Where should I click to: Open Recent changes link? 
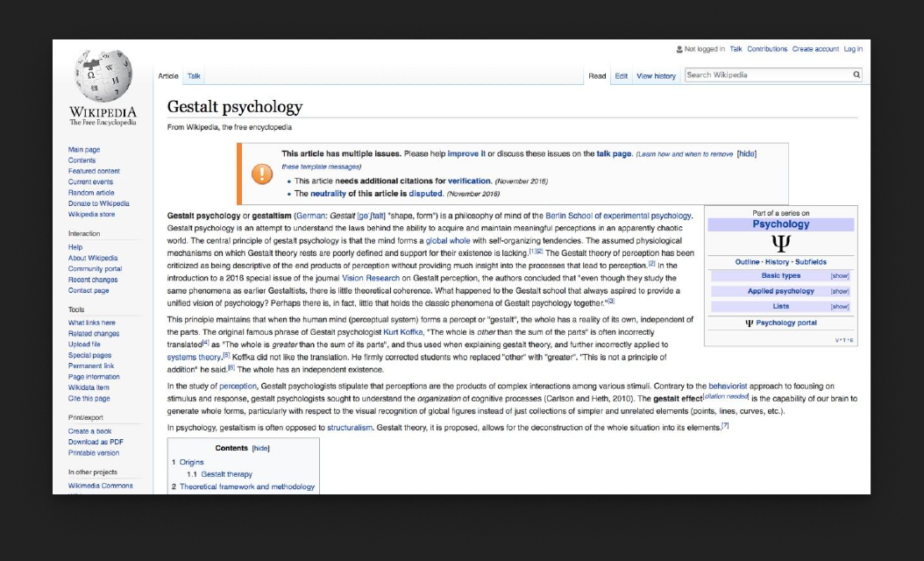tap(93, 280)
